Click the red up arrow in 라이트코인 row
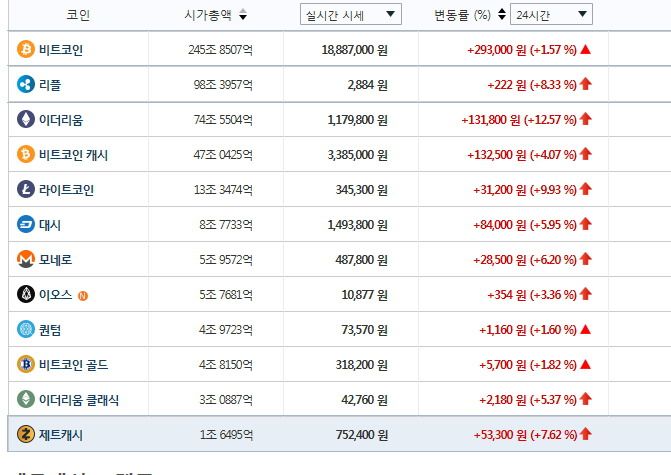Screen dimensions: 671x475 [585, 189]
